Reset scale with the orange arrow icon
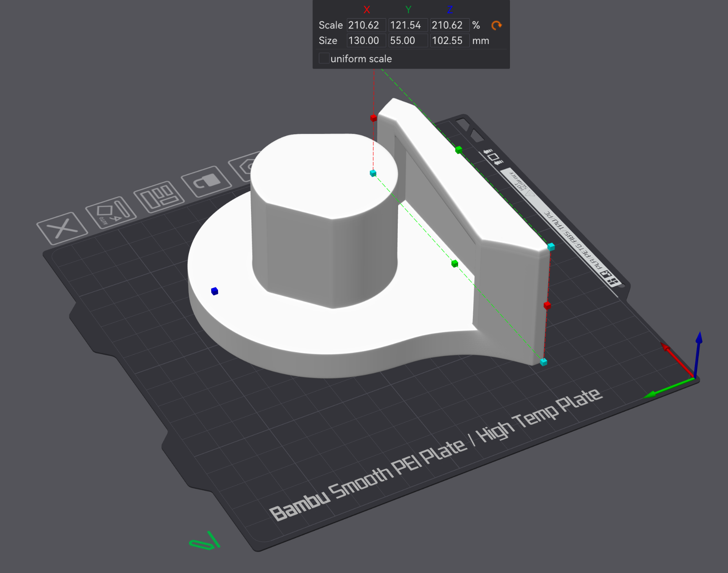The width and height of the screenshot is (728, 573). tap(496, 25)
